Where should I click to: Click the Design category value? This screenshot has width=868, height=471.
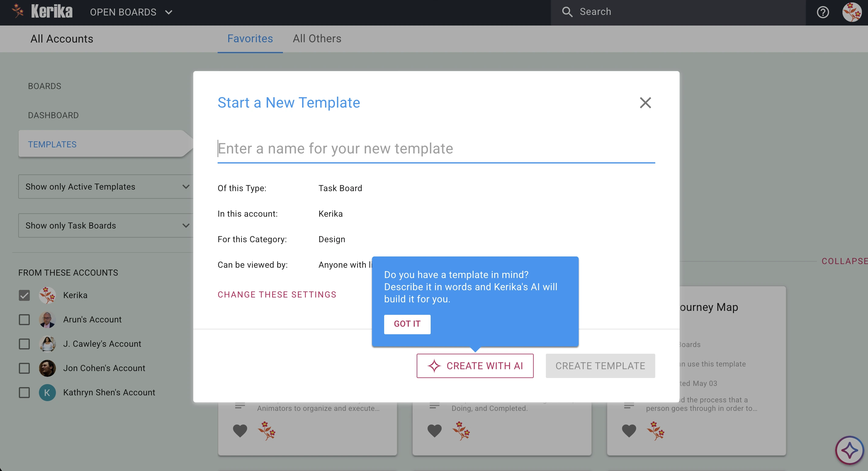(x=332, y=239)
